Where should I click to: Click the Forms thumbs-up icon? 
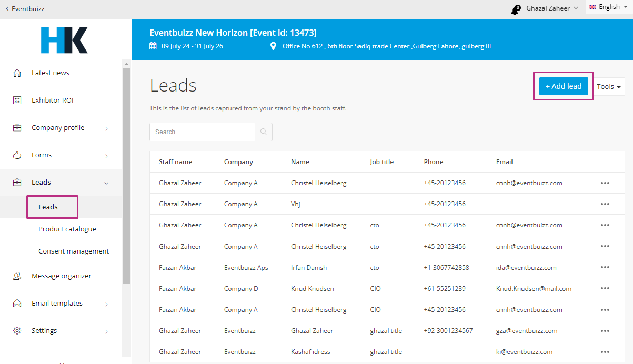[x=17, y=155]
